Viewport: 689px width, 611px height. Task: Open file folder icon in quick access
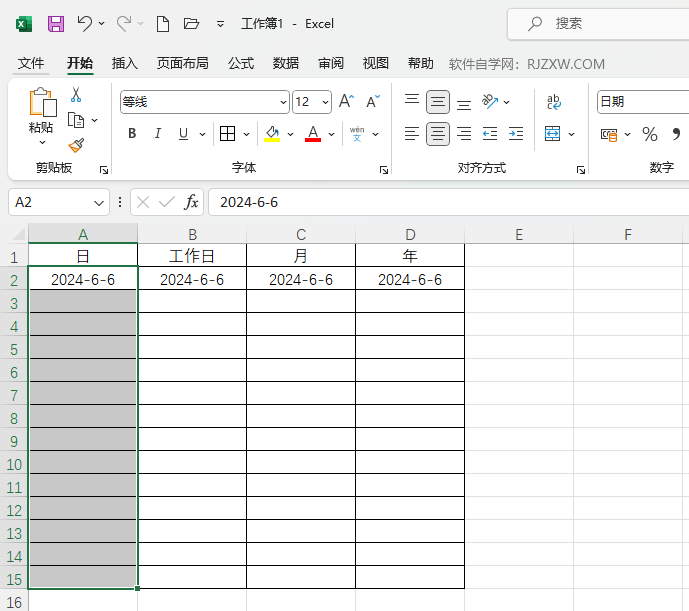tap(191, 23)
